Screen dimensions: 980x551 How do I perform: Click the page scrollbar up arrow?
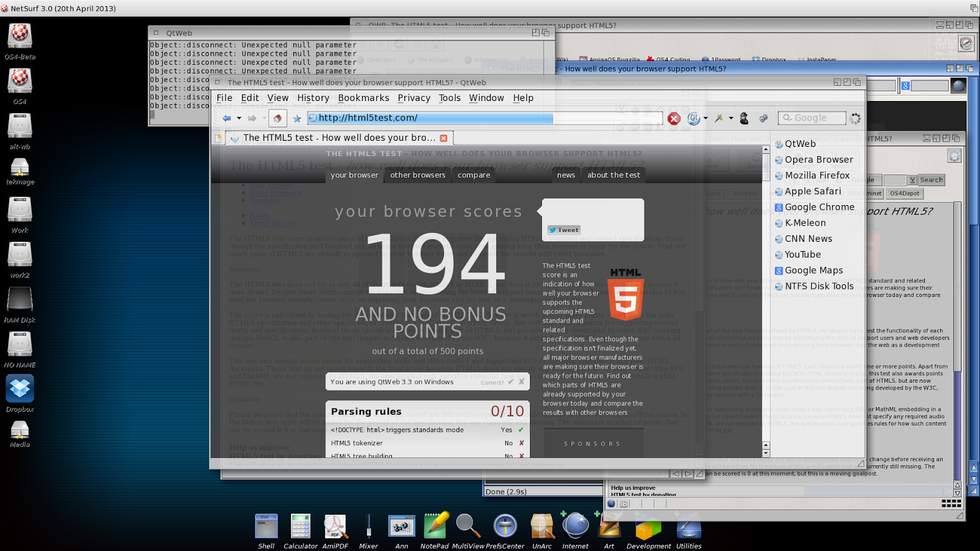coord(766,149)
